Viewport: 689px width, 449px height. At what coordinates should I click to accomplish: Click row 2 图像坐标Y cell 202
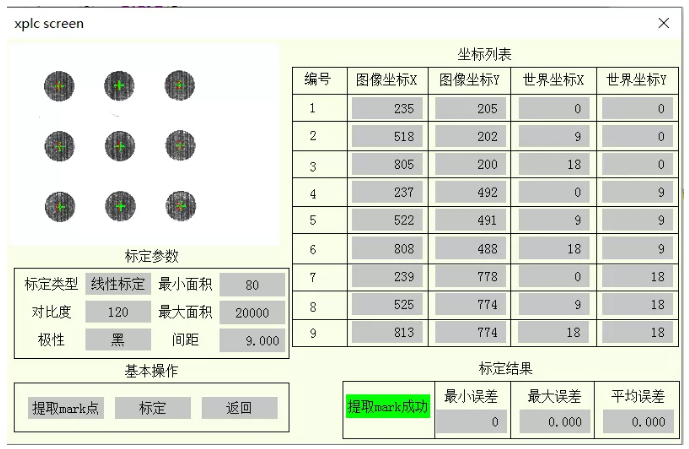(x=470, y=137)
